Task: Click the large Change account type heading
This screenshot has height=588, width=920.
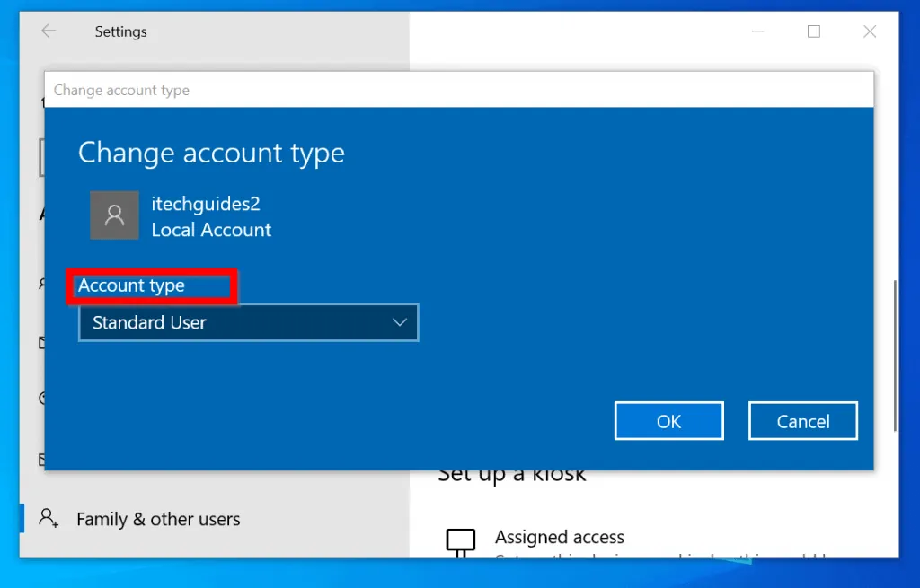Action: 211,153
